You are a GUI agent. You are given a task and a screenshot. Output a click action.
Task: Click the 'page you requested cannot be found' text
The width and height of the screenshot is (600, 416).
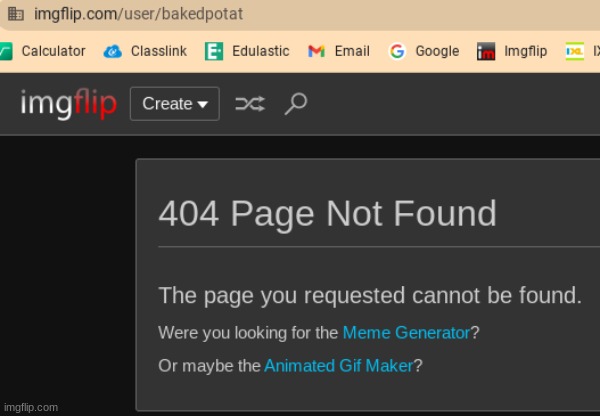pos(370,295)
